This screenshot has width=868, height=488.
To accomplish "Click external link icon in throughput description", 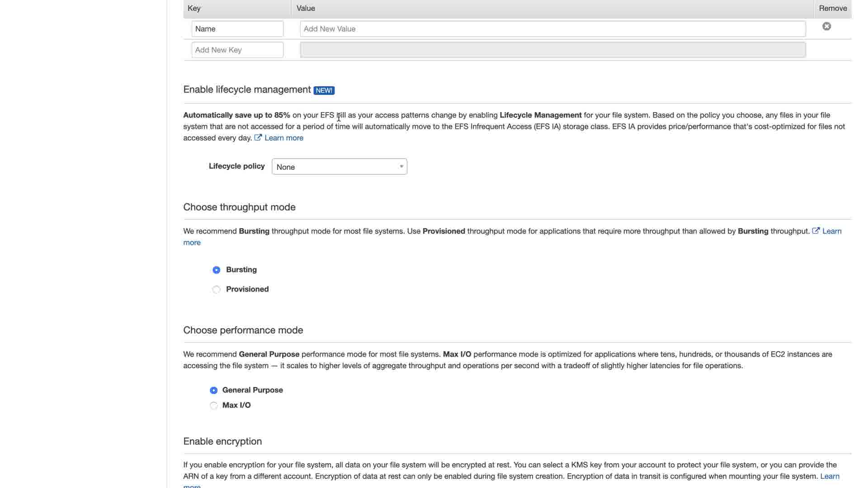I will pyautogui.click(x=816, y=231).
